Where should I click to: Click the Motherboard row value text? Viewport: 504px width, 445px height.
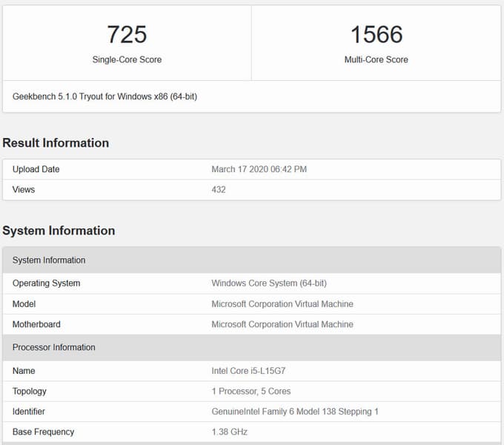282,324
